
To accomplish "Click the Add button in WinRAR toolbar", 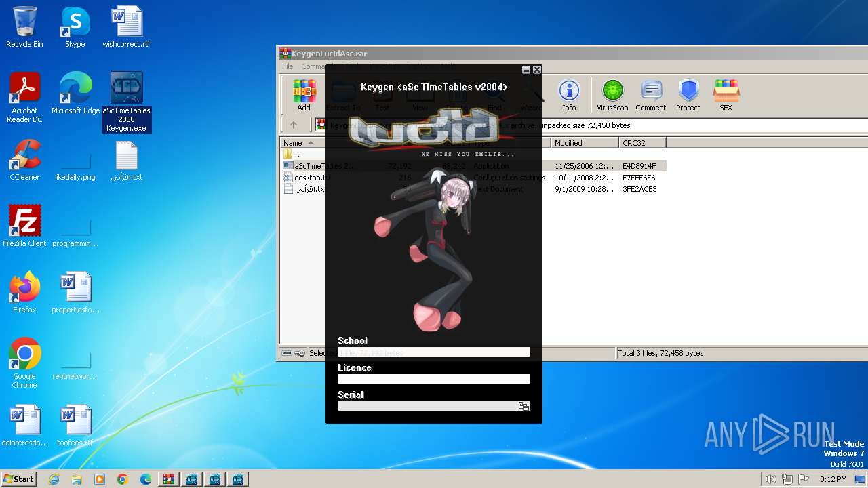I will pyautogui.click(x=304, y=96).
